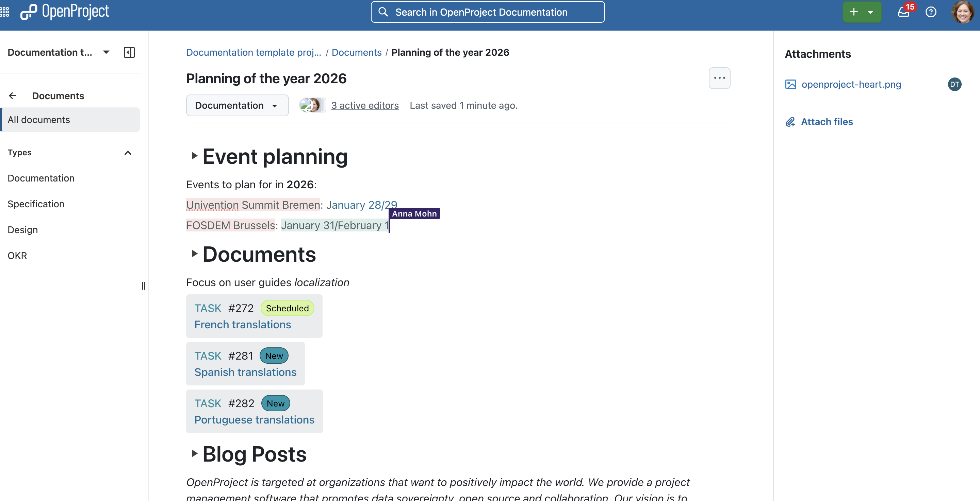
Task: Collapse the Types section chevron
Action: 128,153
